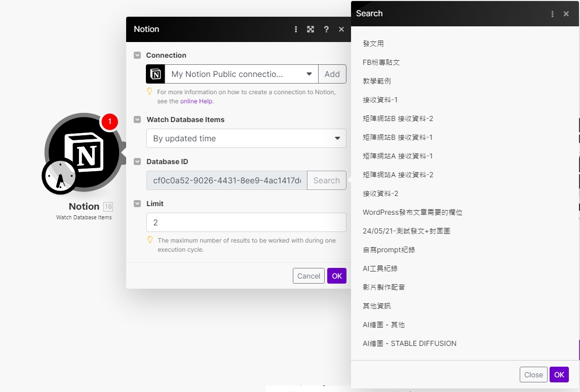Toggle the Database ID checkbox
Image resolution: width=580 pixels, height=392 pixels.
137,161
